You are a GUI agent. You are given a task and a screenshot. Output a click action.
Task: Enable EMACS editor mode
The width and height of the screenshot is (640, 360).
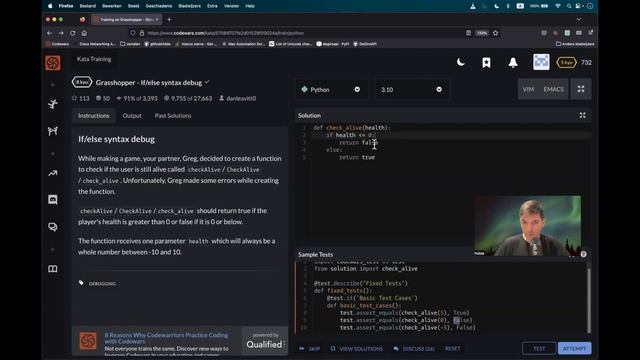pyautogui.click(x=553, y=89)
